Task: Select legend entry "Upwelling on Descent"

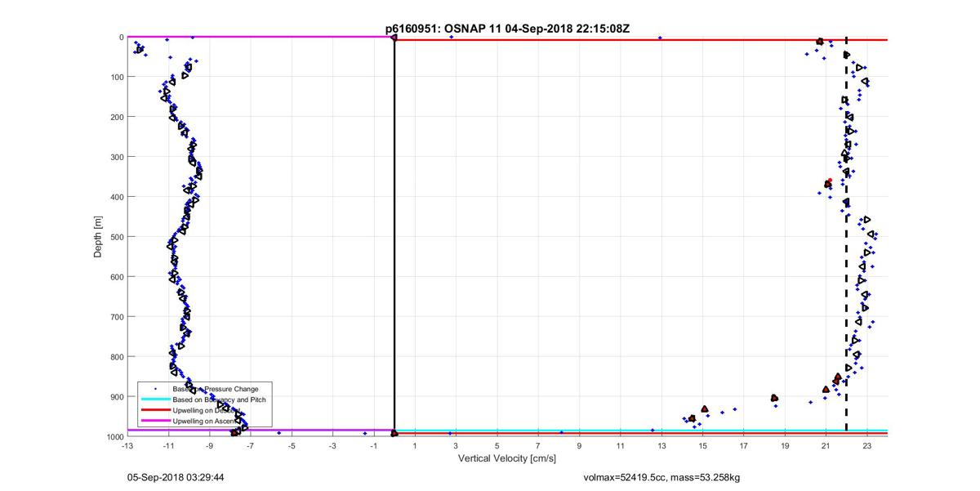Action: click(x=207, y=410)
